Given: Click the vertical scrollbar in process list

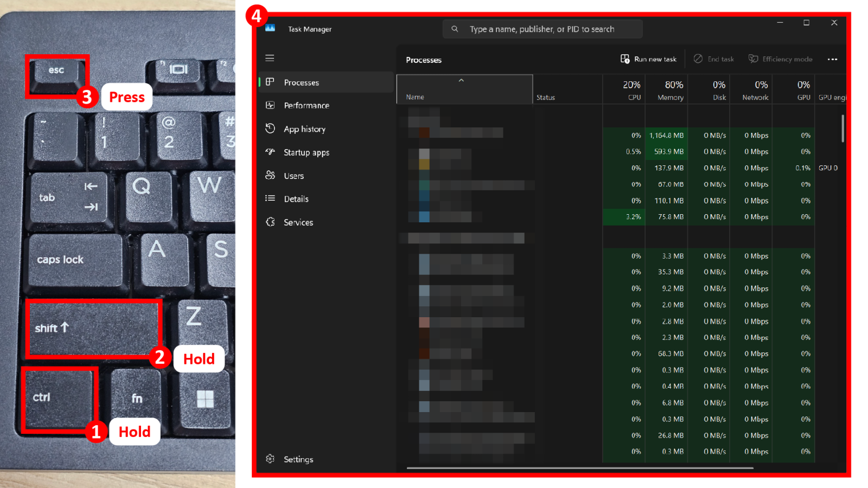Looking at the screenshot, I should pos(843,129).
